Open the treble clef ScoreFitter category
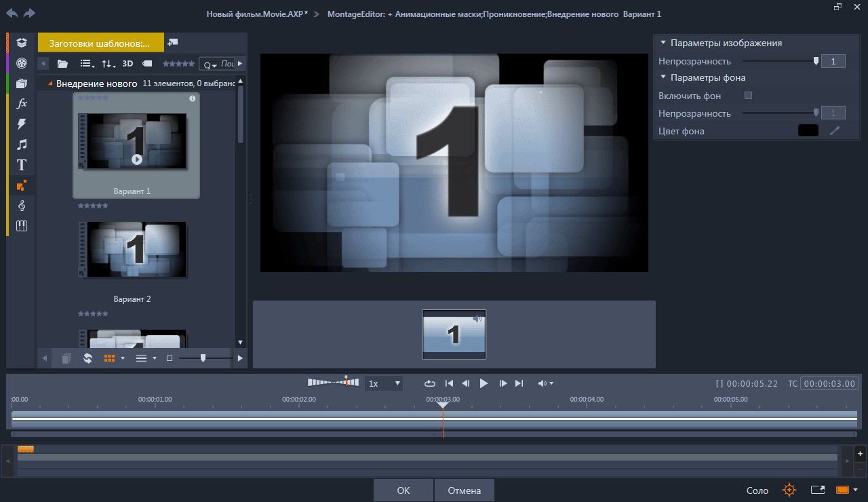868x502 pixels. click(22, 206)
